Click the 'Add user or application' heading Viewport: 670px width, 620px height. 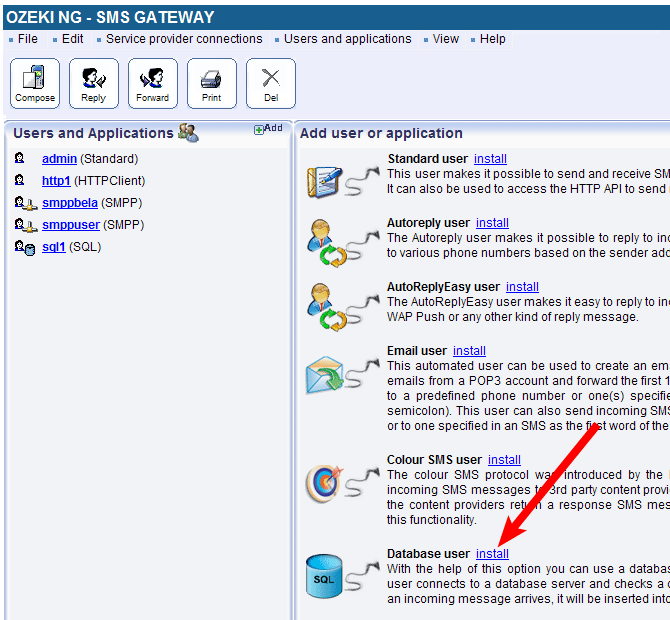pyautogui.click(x=381, y=133)
